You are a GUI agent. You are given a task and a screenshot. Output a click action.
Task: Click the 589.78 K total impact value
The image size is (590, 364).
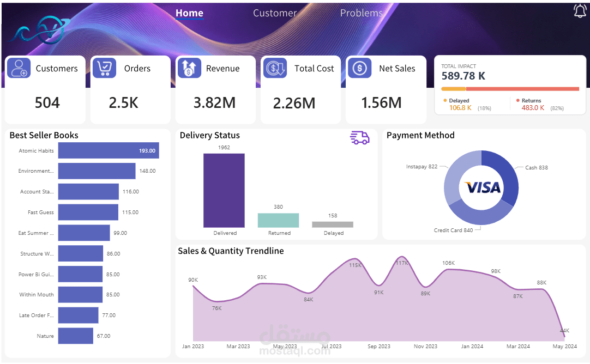point(463,76)
